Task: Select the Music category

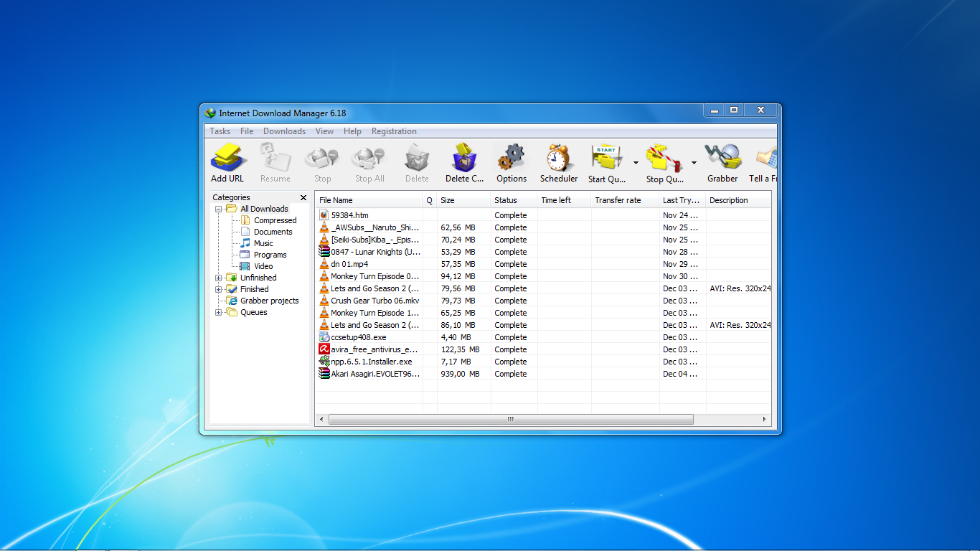Action: (x=263, y=243)
